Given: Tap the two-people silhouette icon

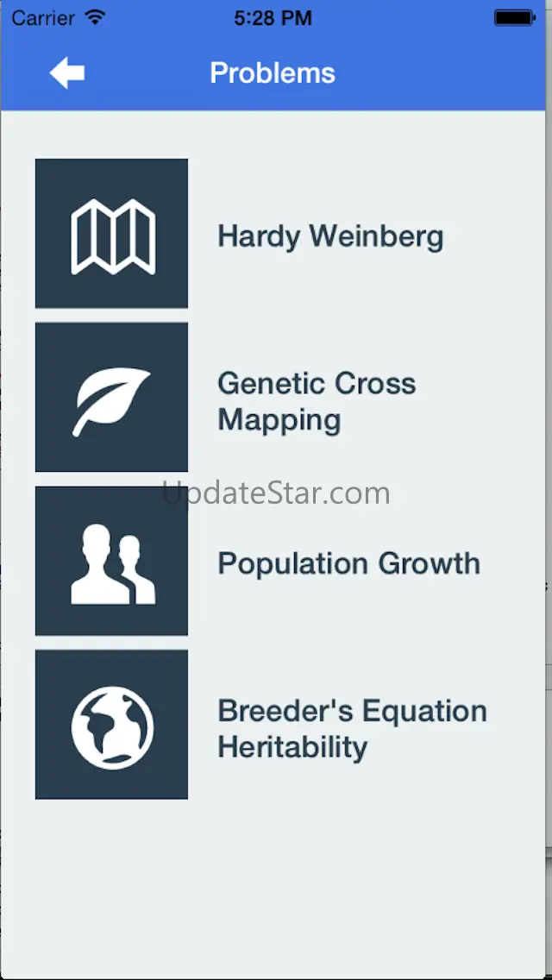Looking at the screenshot, I should [112, 562].
